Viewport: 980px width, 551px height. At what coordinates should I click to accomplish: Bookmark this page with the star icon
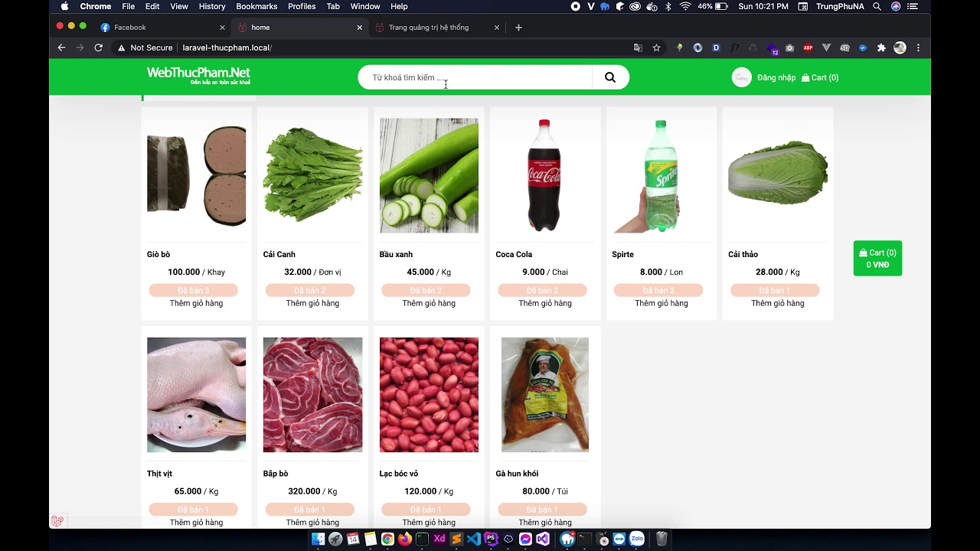tap(656, 47)
